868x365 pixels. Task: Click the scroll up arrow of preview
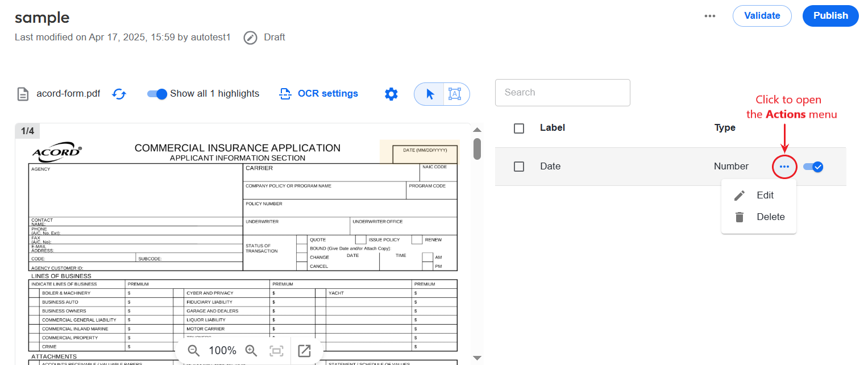click(x=477, y=130)
